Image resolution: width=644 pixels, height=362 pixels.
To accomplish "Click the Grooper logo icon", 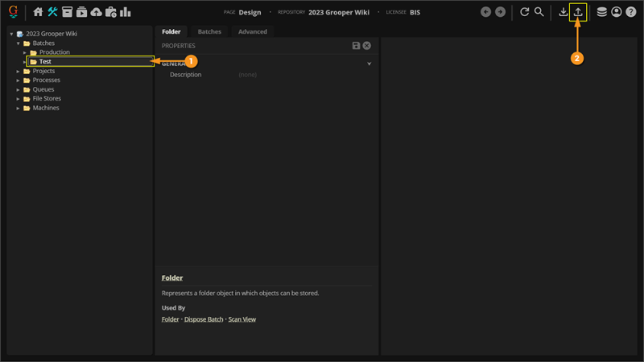I will pos(13,11).
